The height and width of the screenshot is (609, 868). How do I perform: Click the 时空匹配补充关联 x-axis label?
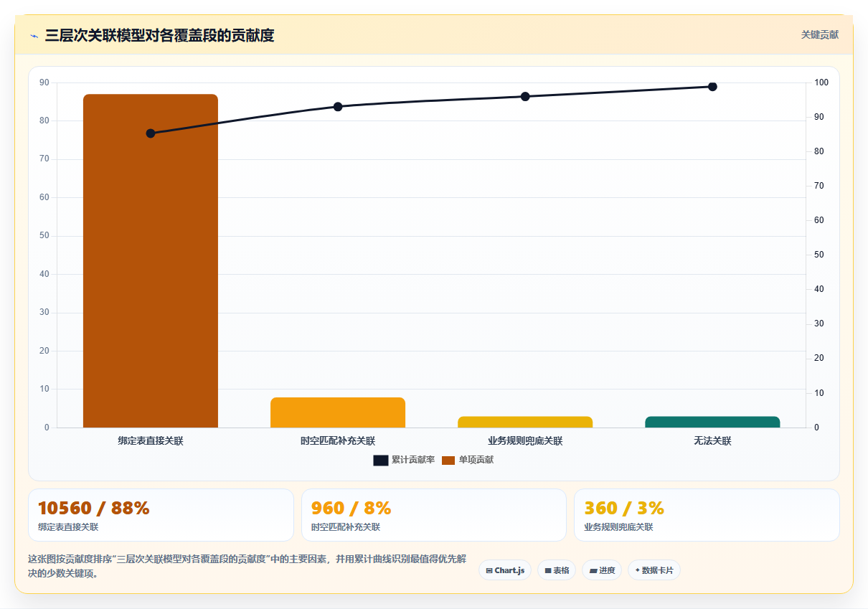(338, 441)
